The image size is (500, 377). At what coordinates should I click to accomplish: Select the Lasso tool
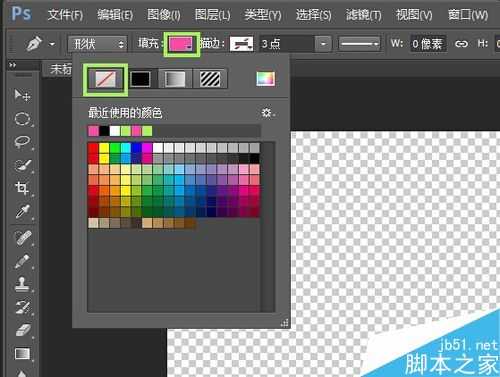tap(22, 142)
